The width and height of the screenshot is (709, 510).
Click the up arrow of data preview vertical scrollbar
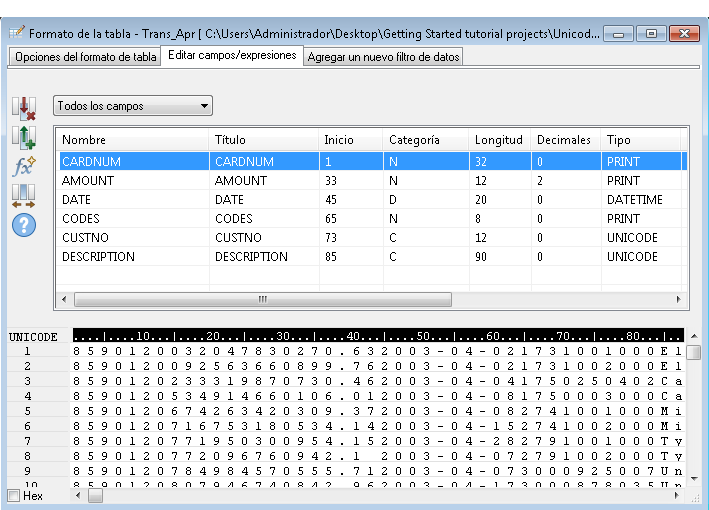point(693,339)
